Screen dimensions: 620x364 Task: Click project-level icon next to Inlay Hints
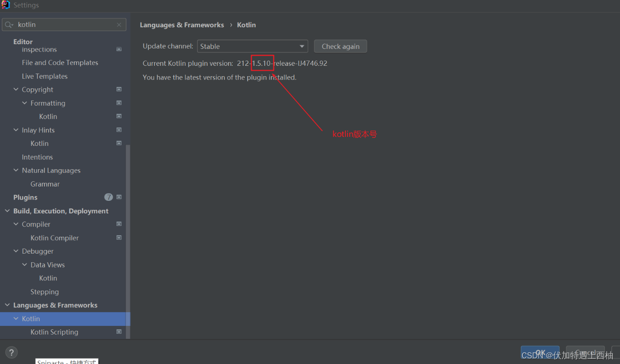(119, 130)
